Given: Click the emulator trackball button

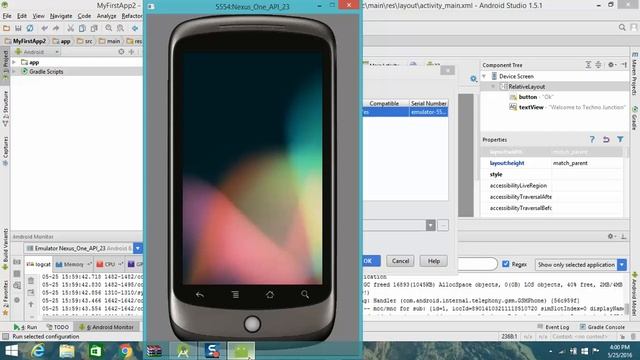Looking at the screenshot, I should (252, 324).
